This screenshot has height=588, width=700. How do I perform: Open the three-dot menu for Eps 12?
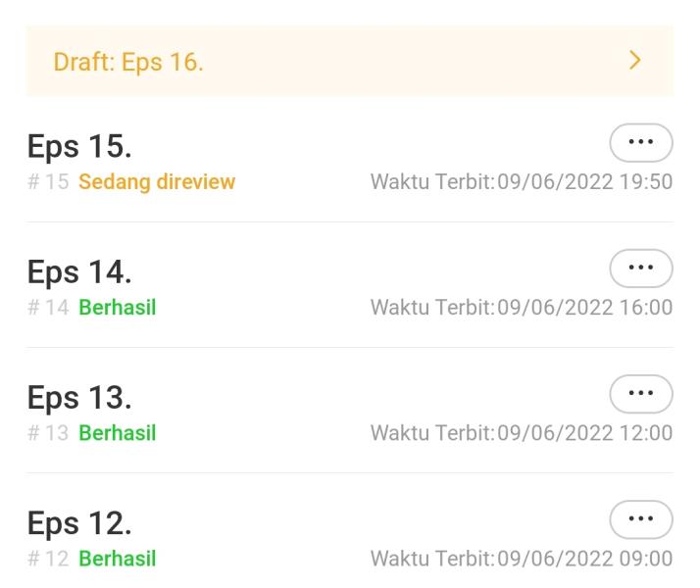pos(641,518)
